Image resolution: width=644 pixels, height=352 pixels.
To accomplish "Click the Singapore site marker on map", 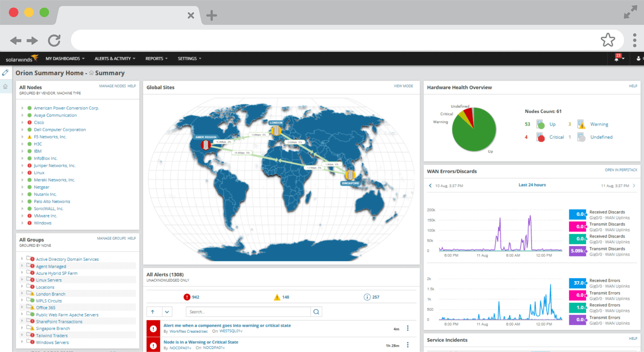I will 350,175.
